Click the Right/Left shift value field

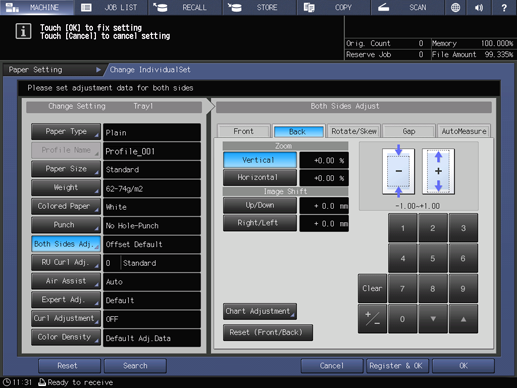tap(324, 223)
